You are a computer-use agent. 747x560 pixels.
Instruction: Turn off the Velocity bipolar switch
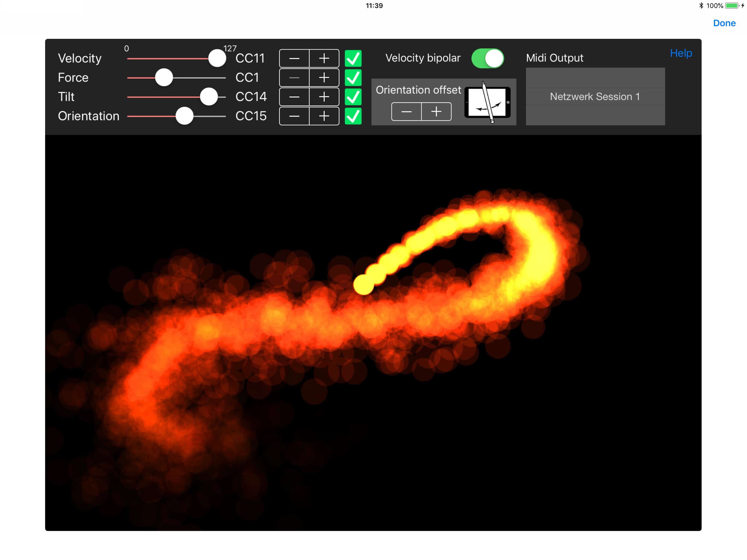tap(487, 58)
